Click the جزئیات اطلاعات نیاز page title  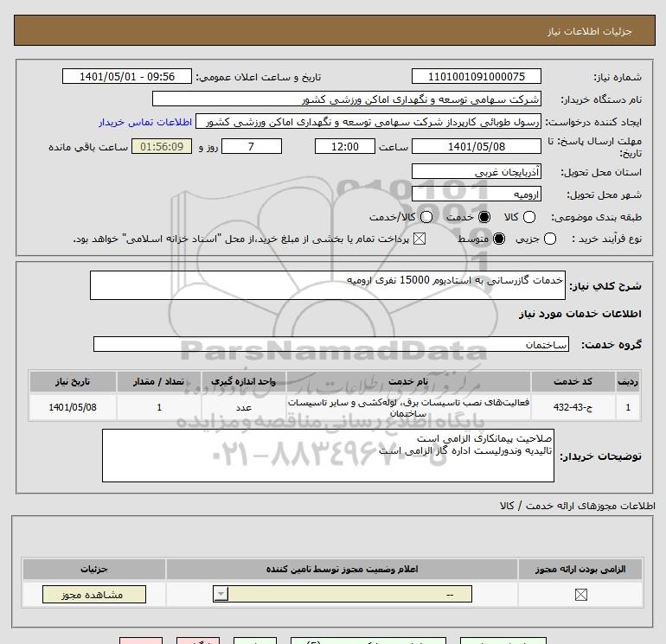point(590,31)
